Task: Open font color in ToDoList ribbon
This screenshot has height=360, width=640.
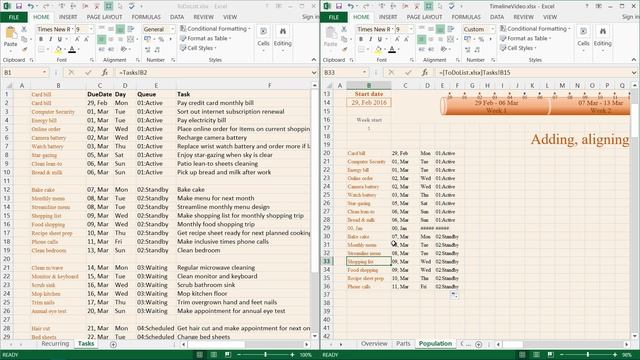Action: click(72, 50)
